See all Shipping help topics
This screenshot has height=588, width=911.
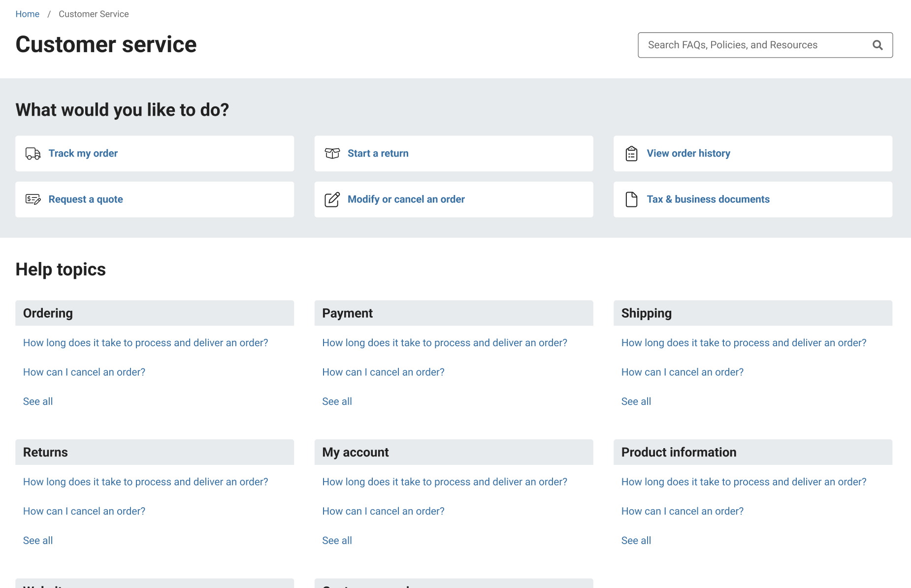pyautogui.click(x=636, y=401)
